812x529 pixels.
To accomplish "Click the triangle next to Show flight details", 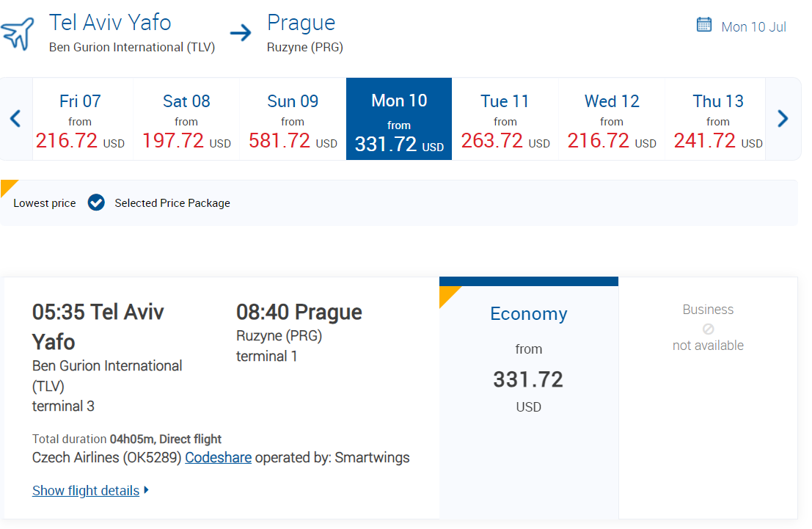I will click(147, 489).
